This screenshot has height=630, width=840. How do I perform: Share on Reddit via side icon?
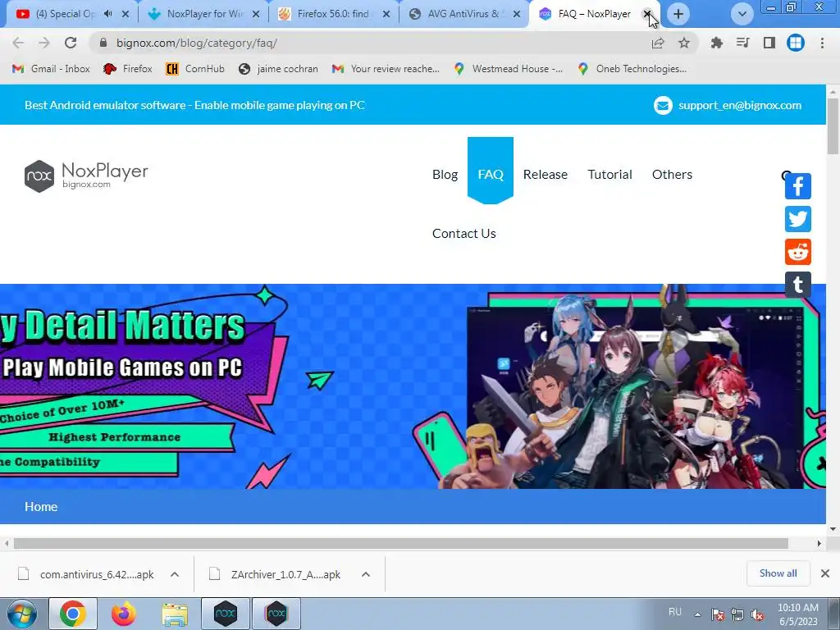(x=797, y=252)
